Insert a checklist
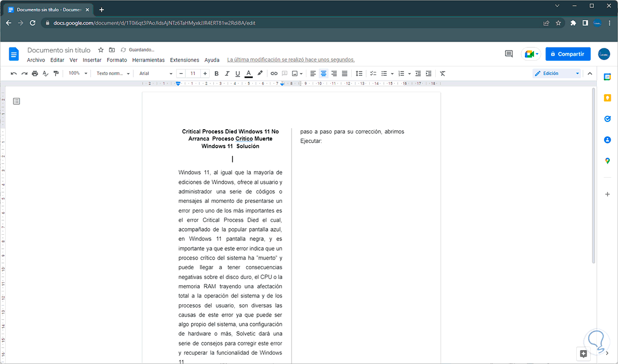The height and width of the screenshot is (364, 618). (x=373, y=74)
